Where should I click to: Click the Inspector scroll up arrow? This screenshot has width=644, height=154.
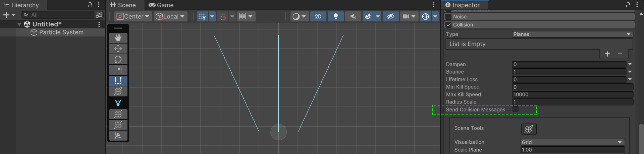pos(641,14)
